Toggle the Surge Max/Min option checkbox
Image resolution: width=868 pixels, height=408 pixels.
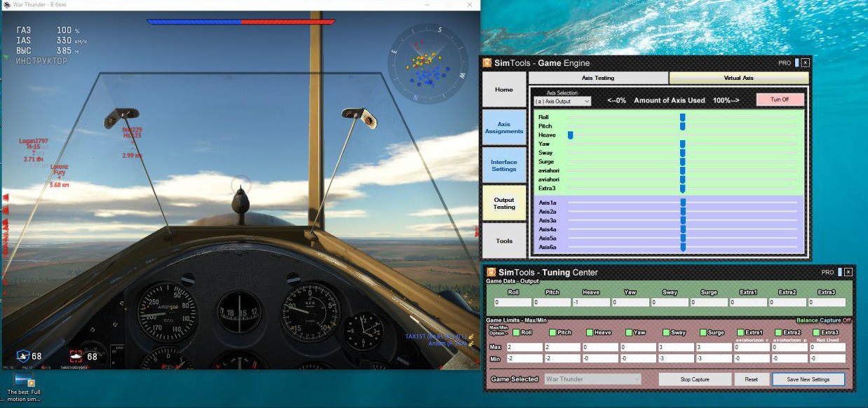pos(703,332)
